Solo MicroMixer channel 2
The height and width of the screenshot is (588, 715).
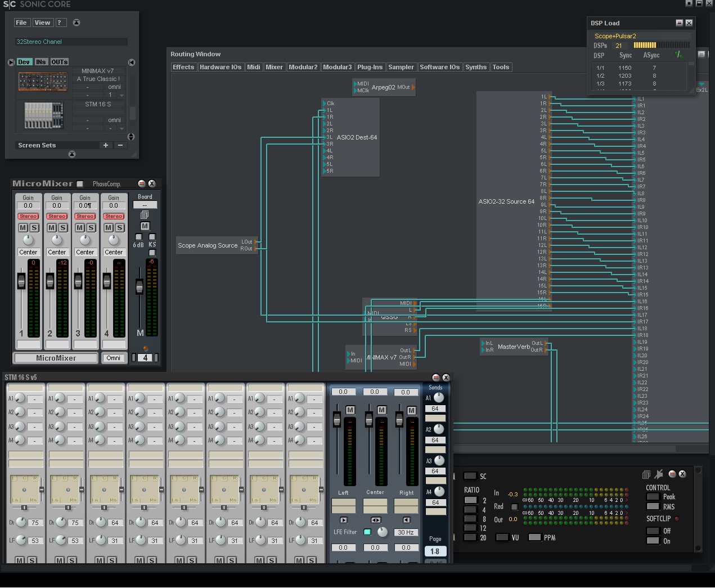point(63,228)
